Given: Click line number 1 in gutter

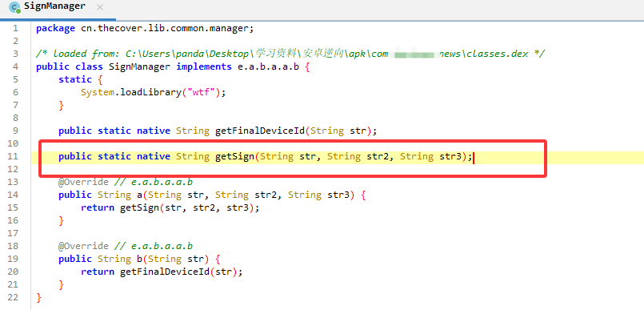Looking at the screenshot, I should [15, 28].
